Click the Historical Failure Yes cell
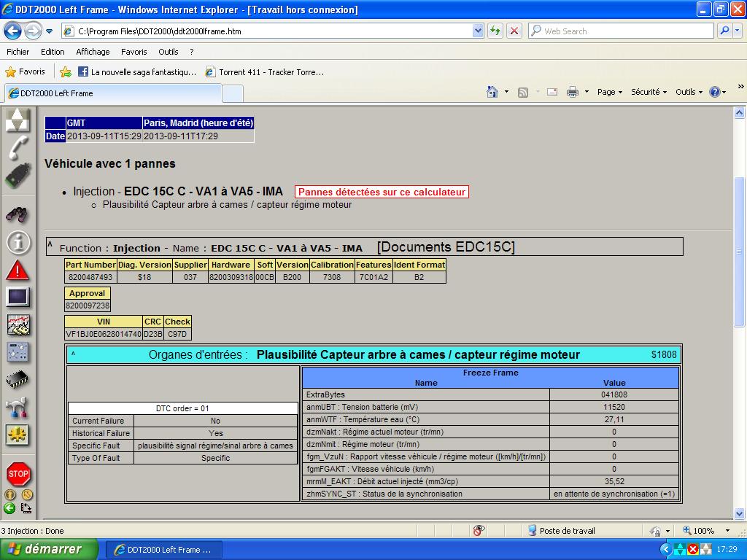747x560 pixels. click(x=215, y=433)
